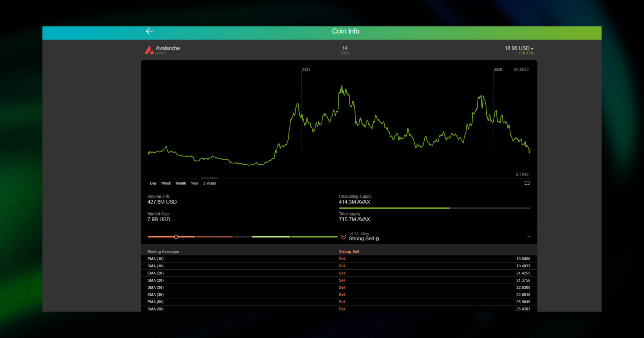Click the EMA (10) Sell link

pos(342,259)
